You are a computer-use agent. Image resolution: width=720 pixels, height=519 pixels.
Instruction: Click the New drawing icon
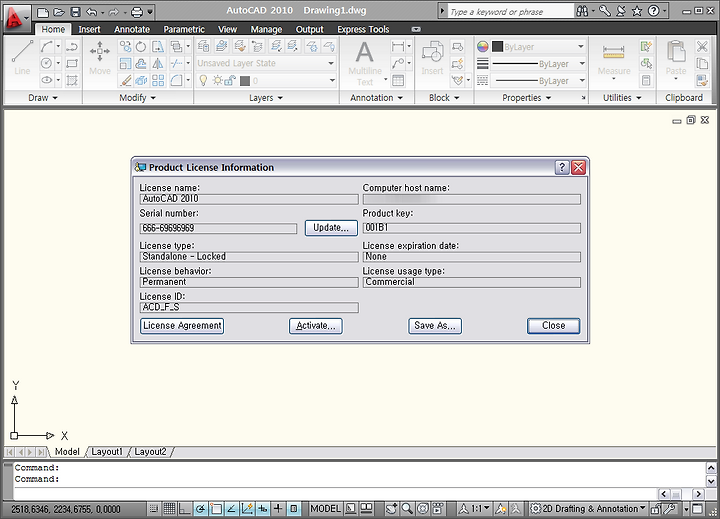click(x=42, y=12)
